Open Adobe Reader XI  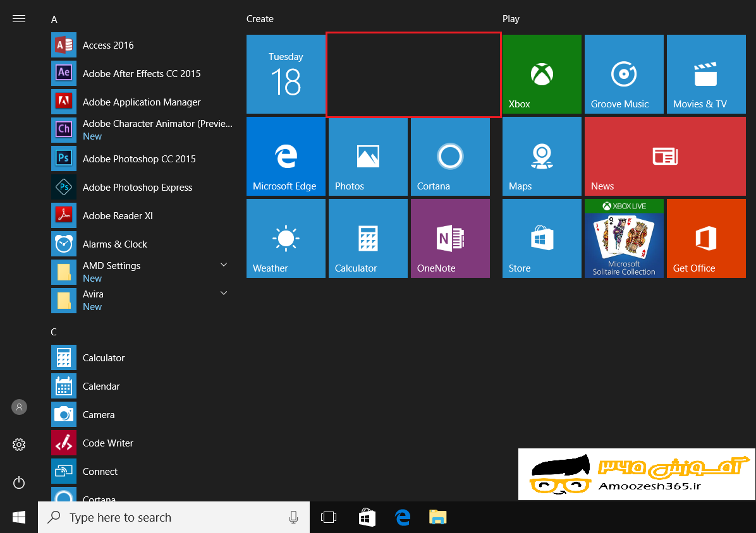tap(141, 216)
